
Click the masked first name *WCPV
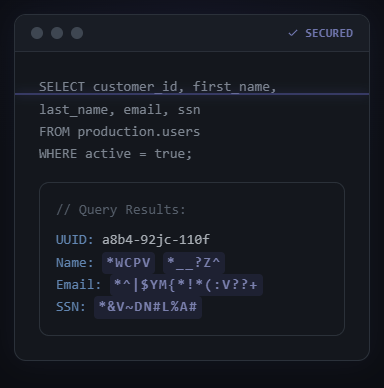pos(128,263)
